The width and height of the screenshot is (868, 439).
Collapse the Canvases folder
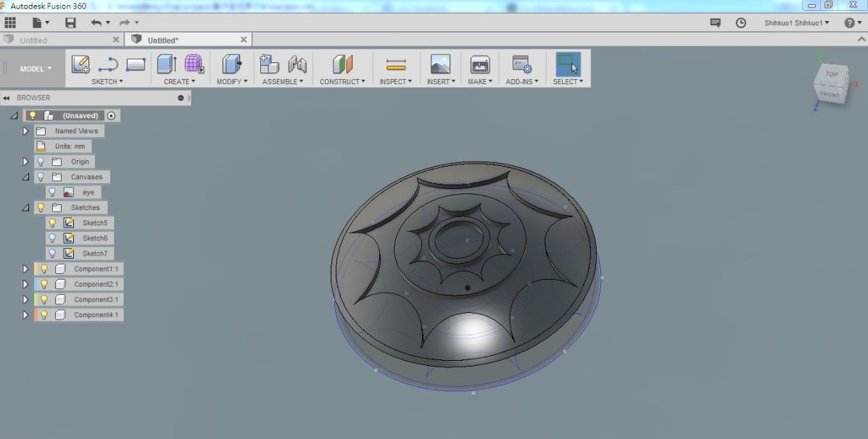(x=25, y=177)
